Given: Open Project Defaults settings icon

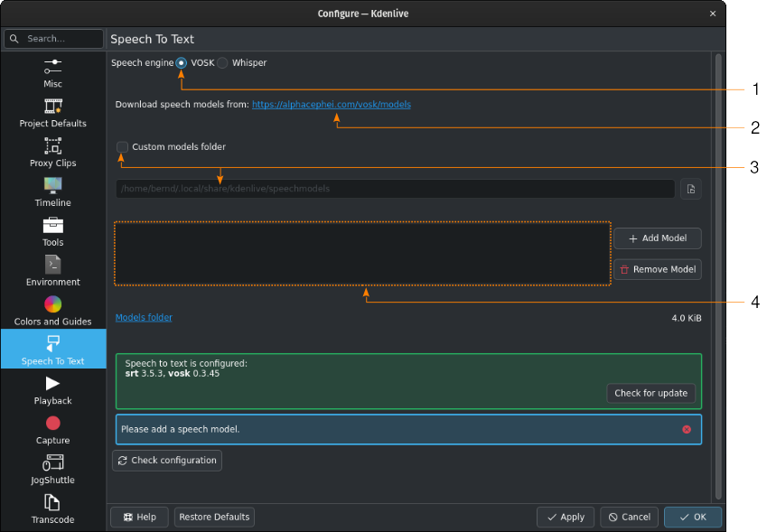Looking at the screenshot, I should coord(52,106).
